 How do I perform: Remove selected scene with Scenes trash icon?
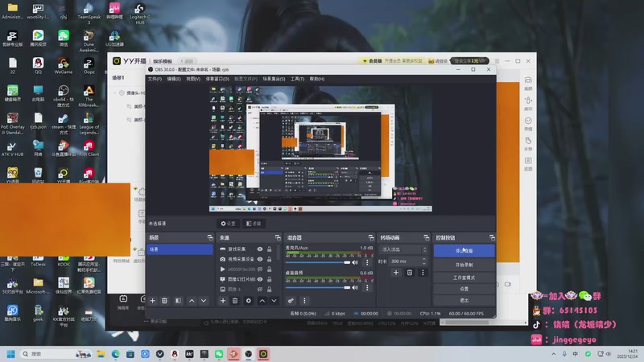point(164,301)
